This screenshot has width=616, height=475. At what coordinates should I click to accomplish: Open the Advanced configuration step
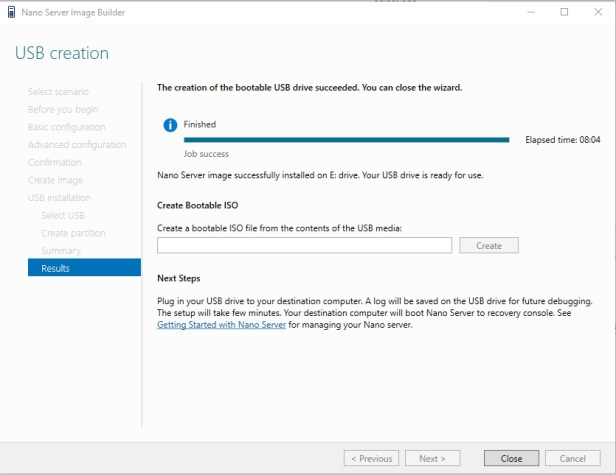[x=77, y=145]
